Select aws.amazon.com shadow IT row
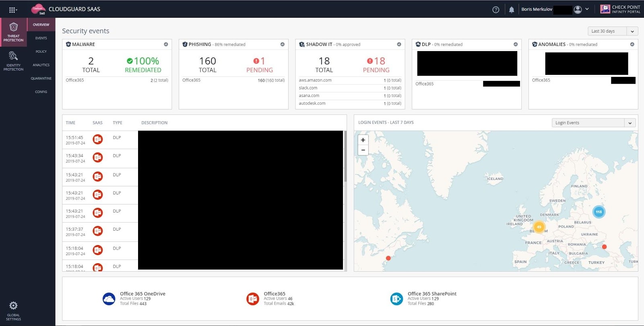 coord(350,80)
